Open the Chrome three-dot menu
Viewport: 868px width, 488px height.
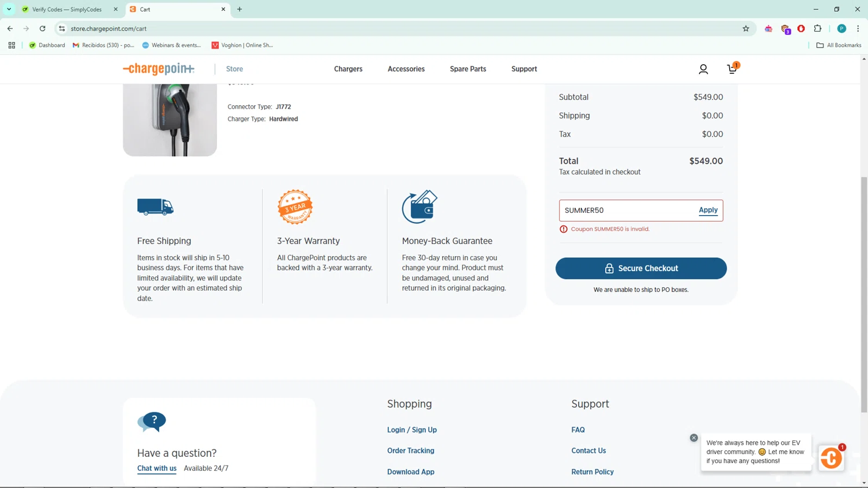tap(858, 28)
